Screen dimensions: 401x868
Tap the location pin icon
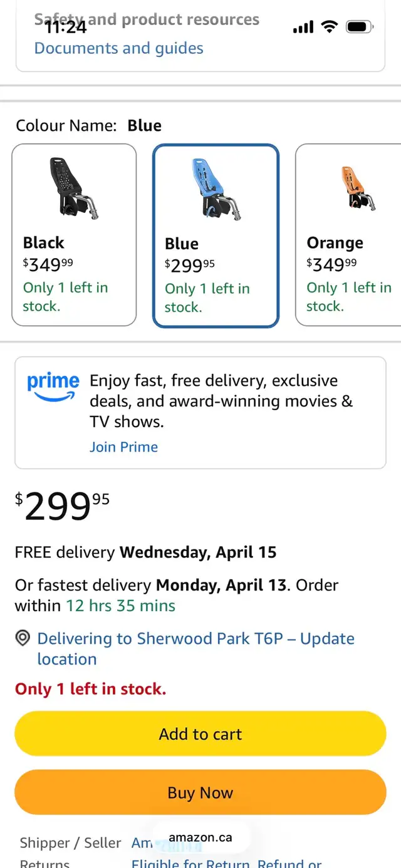point(23,639)
